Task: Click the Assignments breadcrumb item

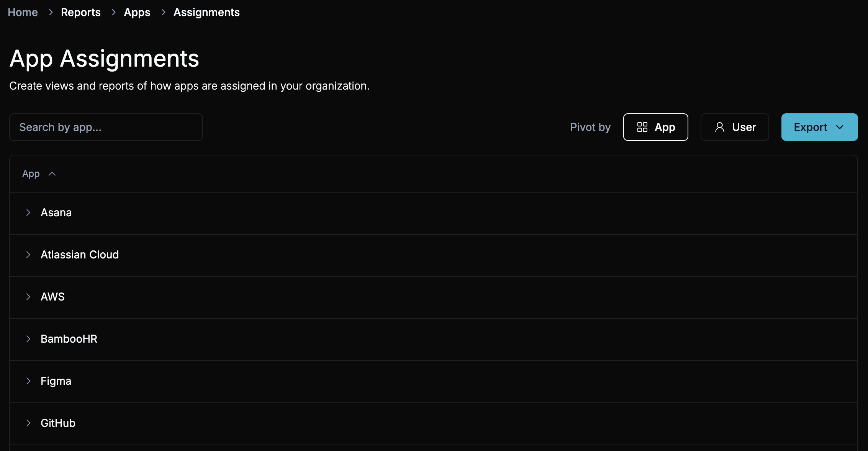Action: pyautogui.click(x=206, y=12)
